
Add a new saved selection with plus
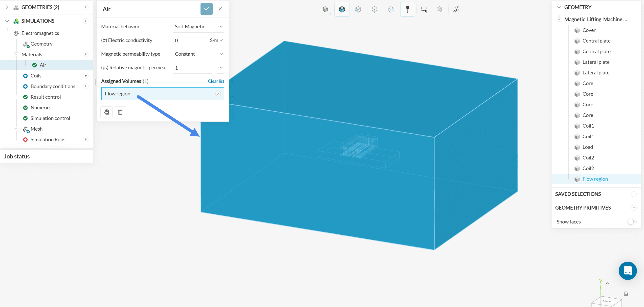pyautogui.click(x=634, y=194)
